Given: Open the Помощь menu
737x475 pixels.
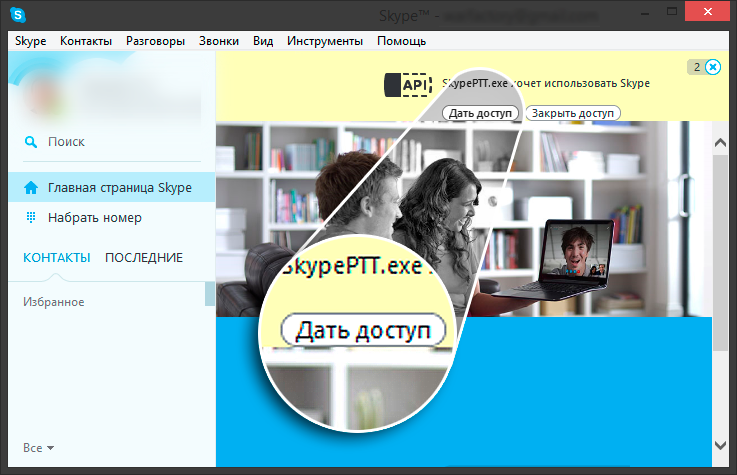Looking at the screenshot, I should [401, 41].
